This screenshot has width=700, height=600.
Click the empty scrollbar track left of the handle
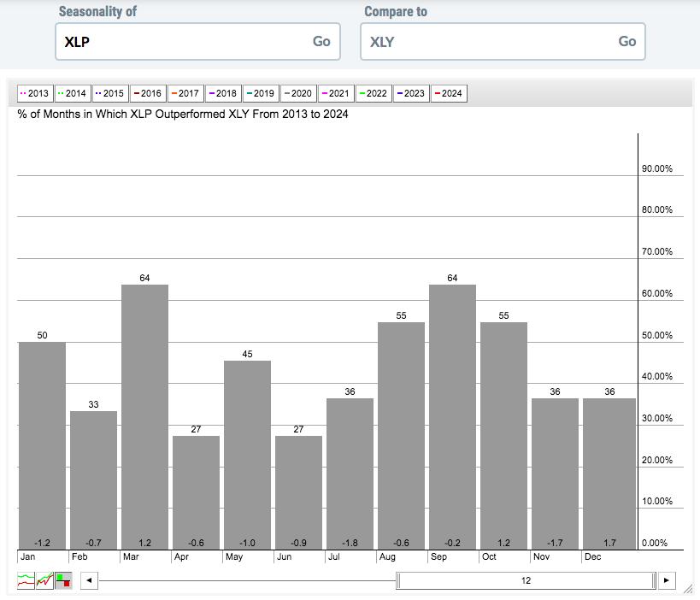pyautogui.click(x=248, y=581)
